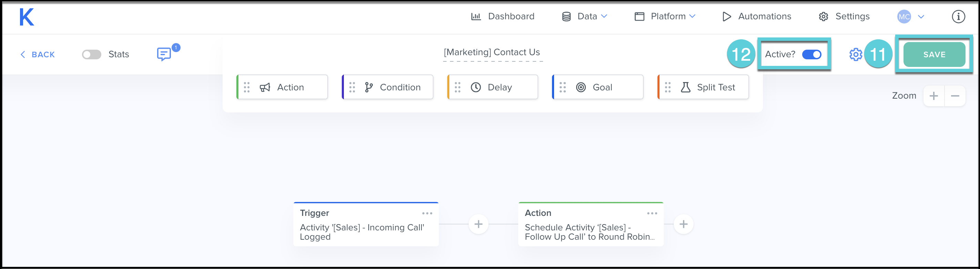Turn off the Active? toggle
The width and height of the screenshot is (980, 269).
[811, 54]
